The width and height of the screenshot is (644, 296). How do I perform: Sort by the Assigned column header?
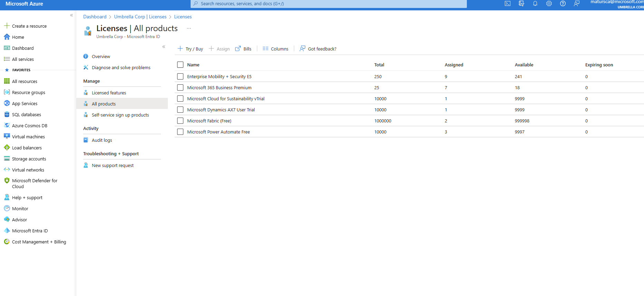point(454,65)
